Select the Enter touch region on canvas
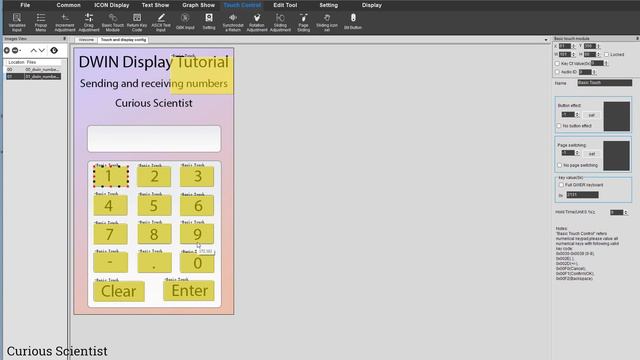The image size is (640, 360). pyautogui.click(x=189, y=291)
